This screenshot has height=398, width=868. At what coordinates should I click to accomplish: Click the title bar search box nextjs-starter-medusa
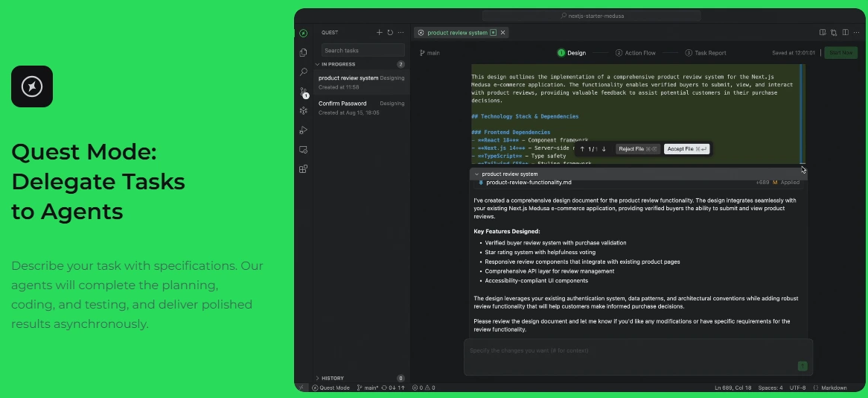(x=591, y=16)
